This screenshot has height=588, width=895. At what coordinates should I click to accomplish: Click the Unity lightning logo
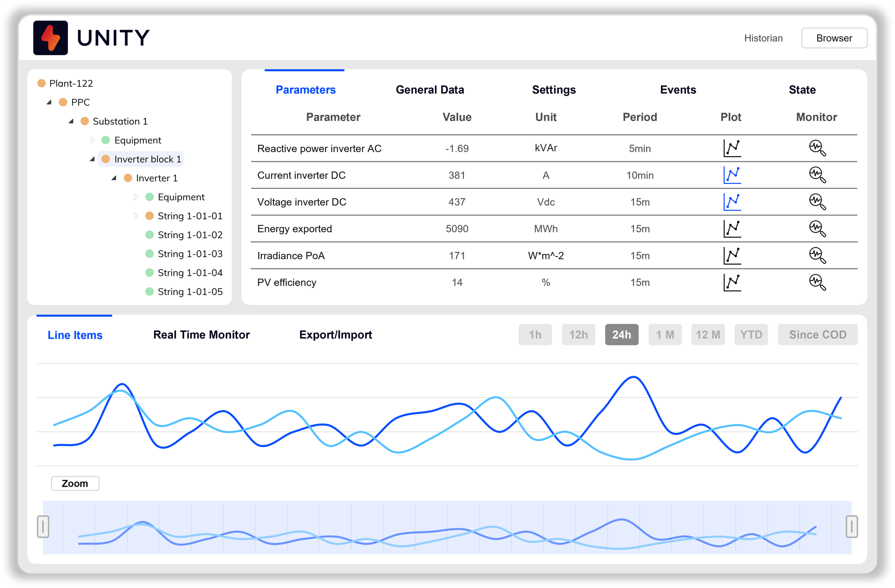click(51, 38)
